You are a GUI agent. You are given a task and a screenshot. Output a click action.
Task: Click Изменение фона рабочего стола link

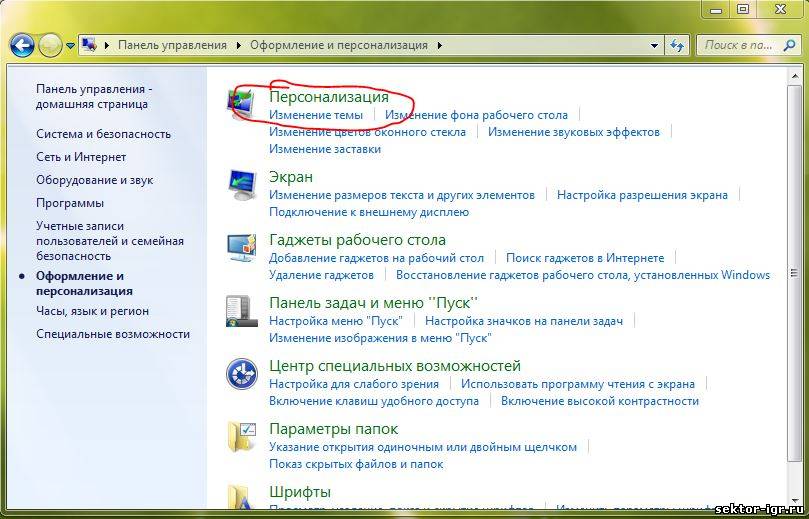point(476,115)
